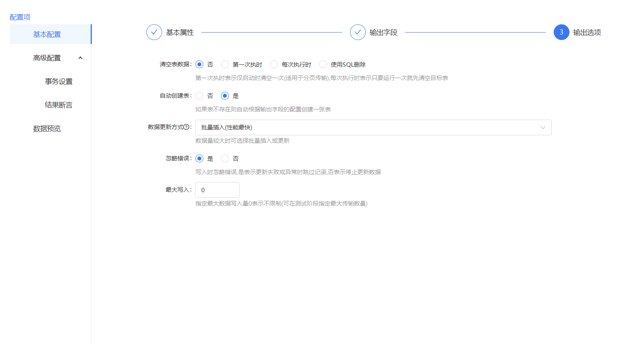Click the 最大写入 input field
Screen dimensions: 644x344
coord(217,190)
